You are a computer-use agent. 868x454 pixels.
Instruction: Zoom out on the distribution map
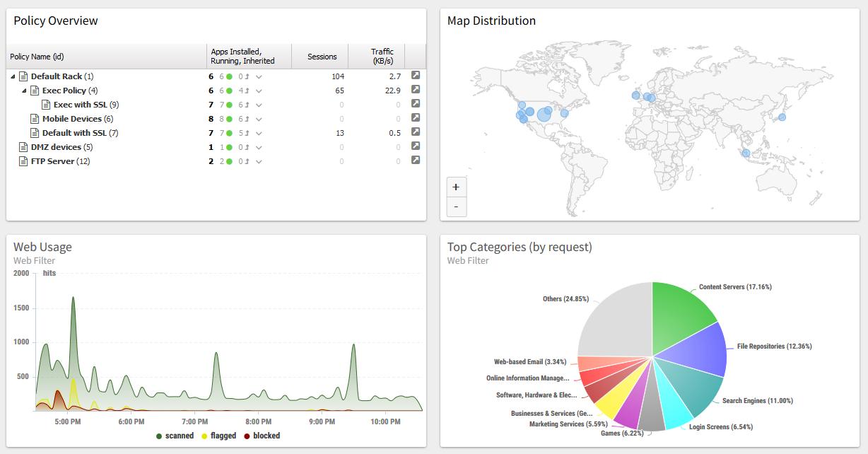point(456,206)
